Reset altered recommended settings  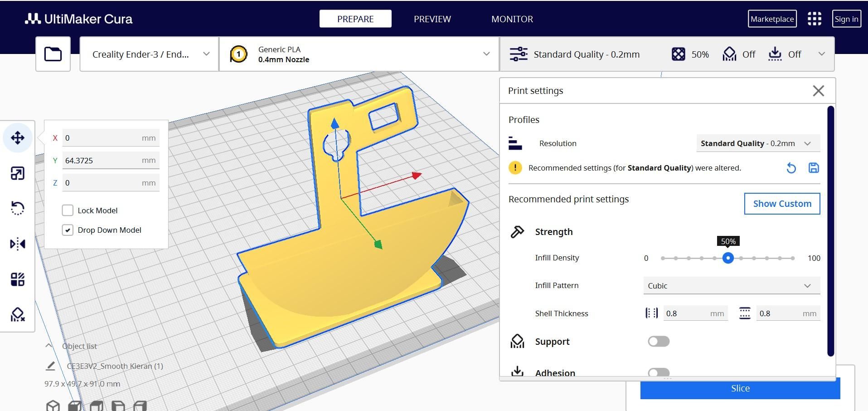coord(791,168)
